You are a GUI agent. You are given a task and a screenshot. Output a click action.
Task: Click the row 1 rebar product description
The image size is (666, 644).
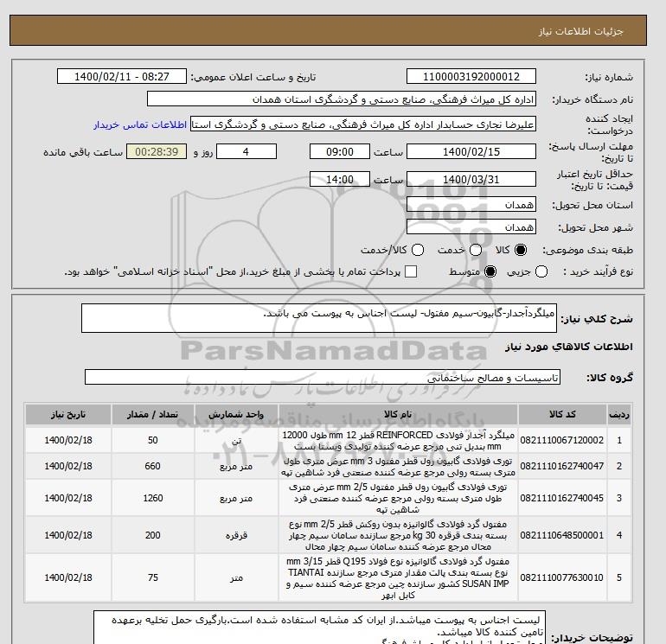click(x=398, y=440)
